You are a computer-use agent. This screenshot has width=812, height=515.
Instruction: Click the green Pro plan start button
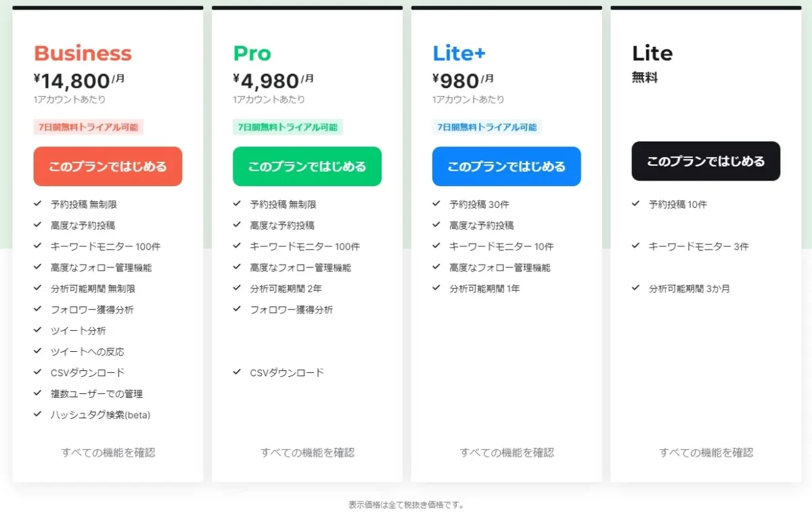tap(307, 166)
